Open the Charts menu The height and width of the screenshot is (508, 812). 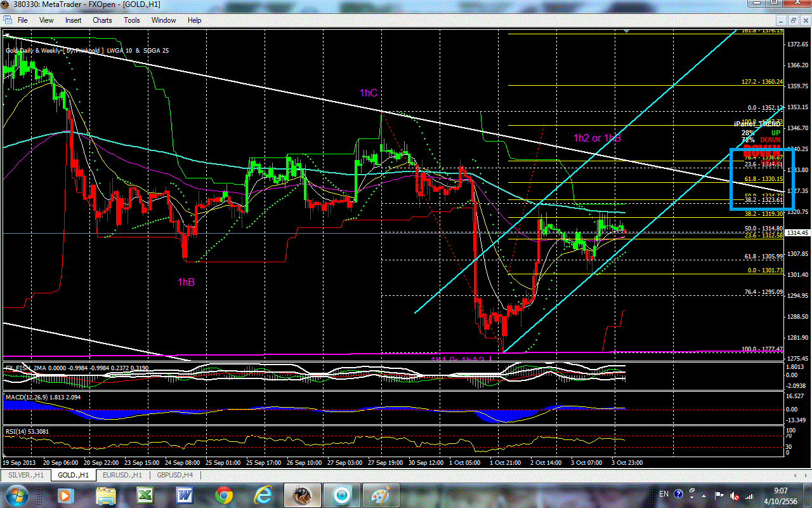coord(102,20)
